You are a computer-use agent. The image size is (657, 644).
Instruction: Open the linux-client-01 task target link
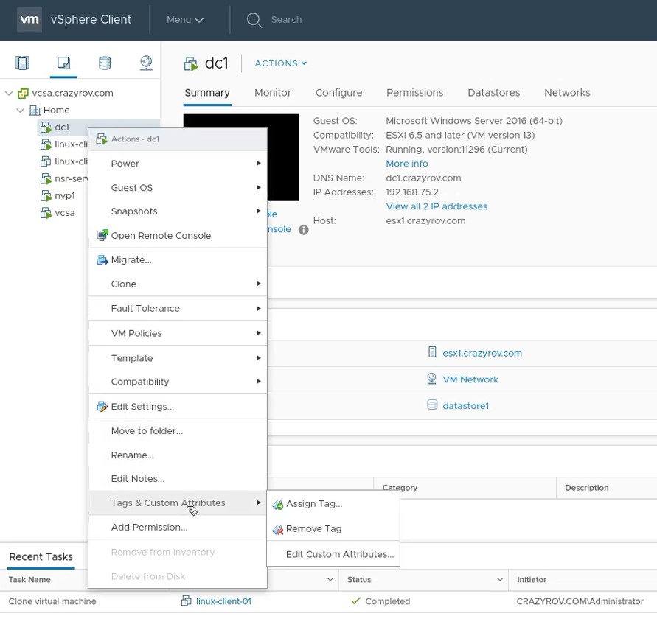[223, 601]
